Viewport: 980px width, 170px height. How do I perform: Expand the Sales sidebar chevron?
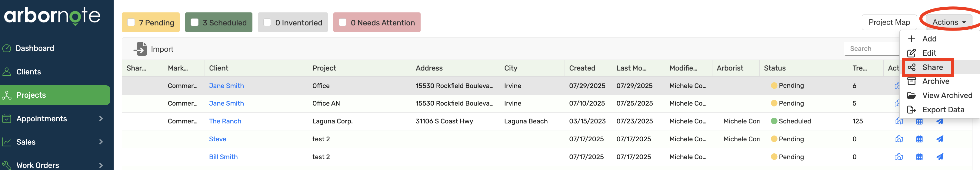pyautogui.click(x=101, y=142)
